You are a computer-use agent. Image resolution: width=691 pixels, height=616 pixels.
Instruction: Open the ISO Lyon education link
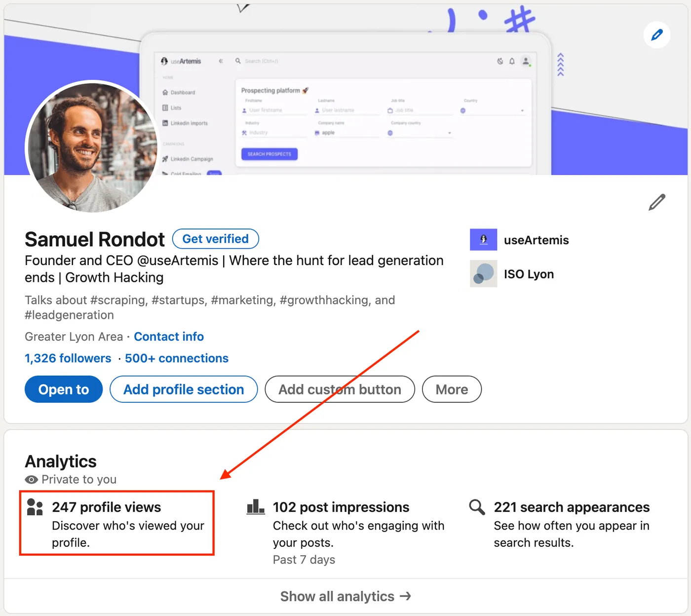(529, 274)
